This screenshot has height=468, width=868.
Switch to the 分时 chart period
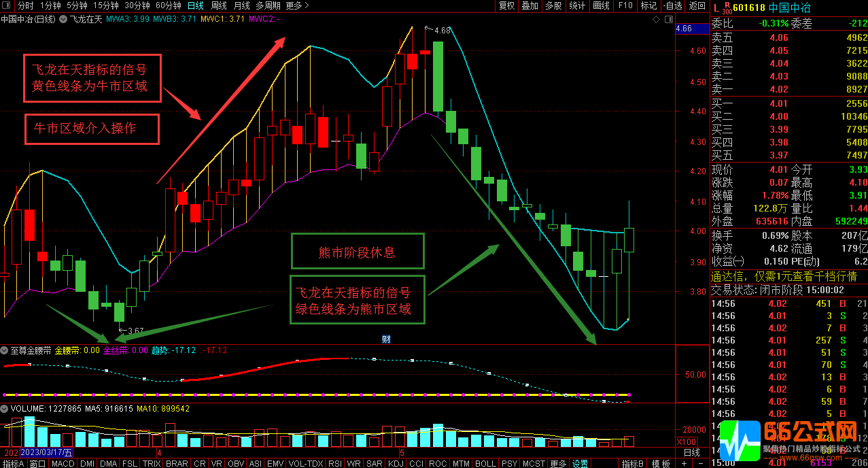point(24,5)
